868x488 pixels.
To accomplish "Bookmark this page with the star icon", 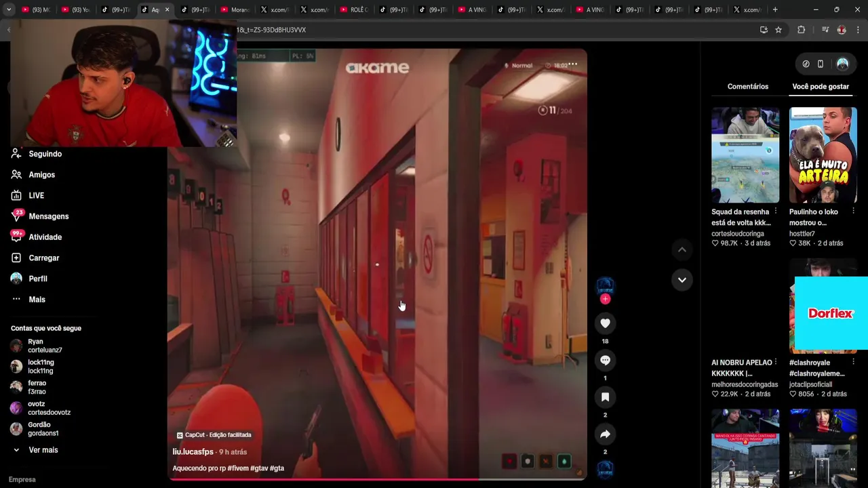I will click(778, 30).
